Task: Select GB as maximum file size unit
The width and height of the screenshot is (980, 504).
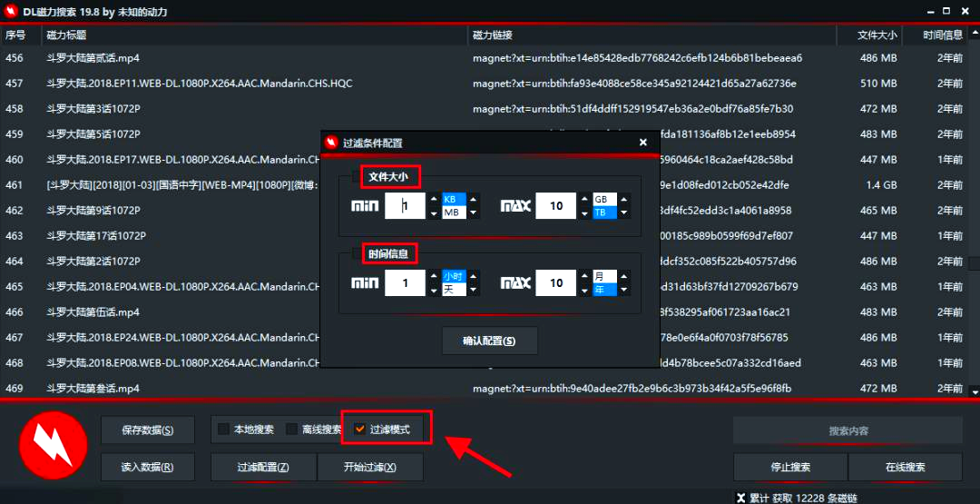Action: 604,200
